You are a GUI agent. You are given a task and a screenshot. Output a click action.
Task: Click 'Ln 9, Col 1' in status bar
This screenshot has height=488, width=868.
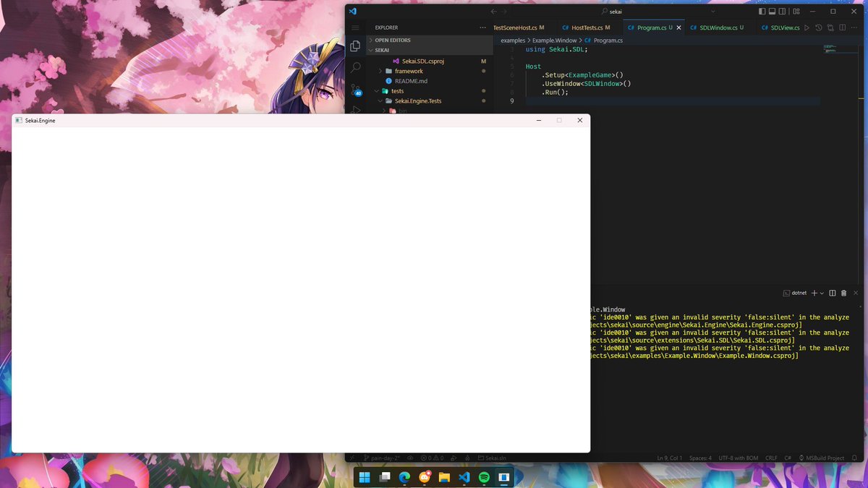(x=670, y=458)
